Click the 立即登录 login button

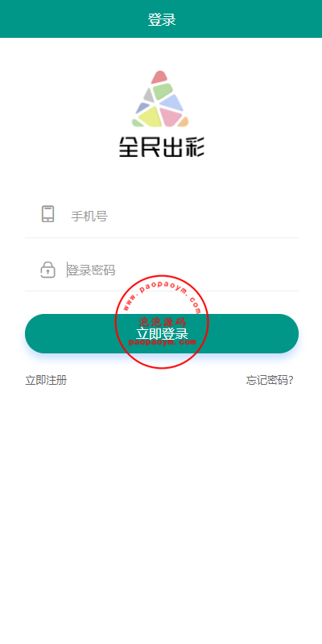tap(162, 333)
